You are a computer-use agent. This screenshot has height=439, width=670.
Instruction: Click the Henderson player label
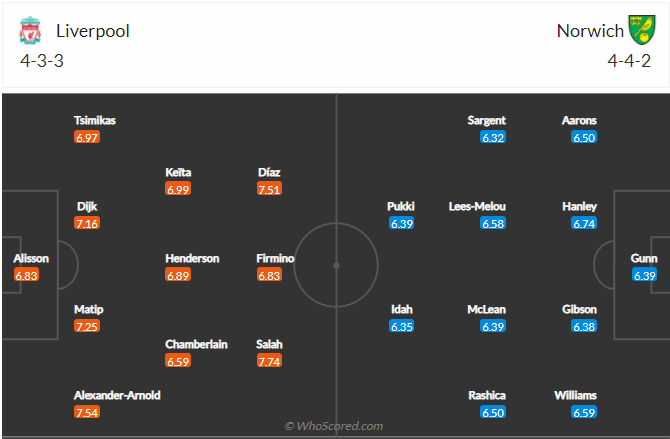tap(192, 258)
